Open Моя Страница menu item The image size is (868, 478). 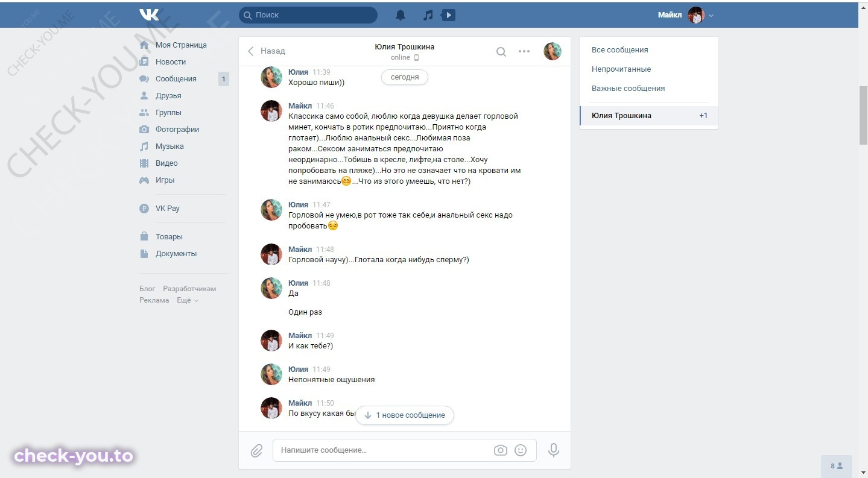(x=181, y=45)
